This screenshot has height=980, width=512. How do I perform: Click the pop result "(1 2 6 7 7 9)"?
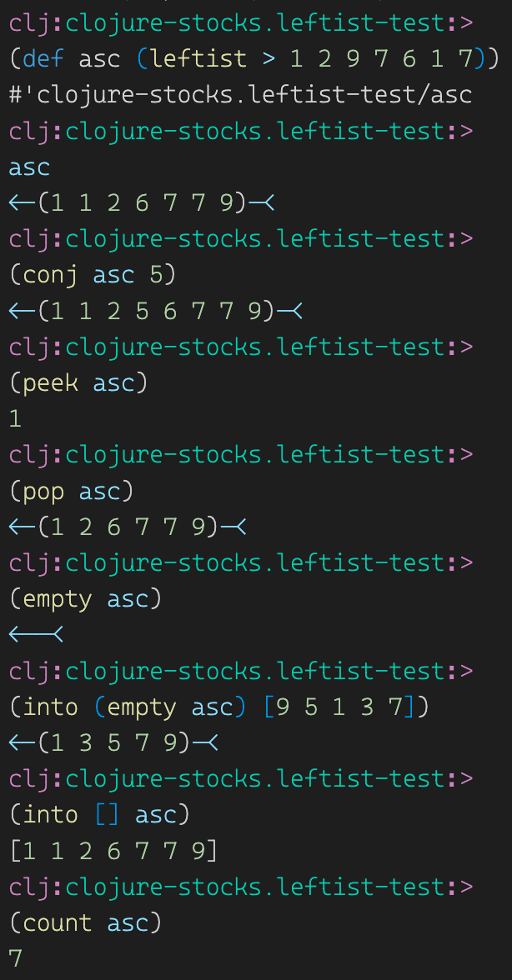coord(128,527)
